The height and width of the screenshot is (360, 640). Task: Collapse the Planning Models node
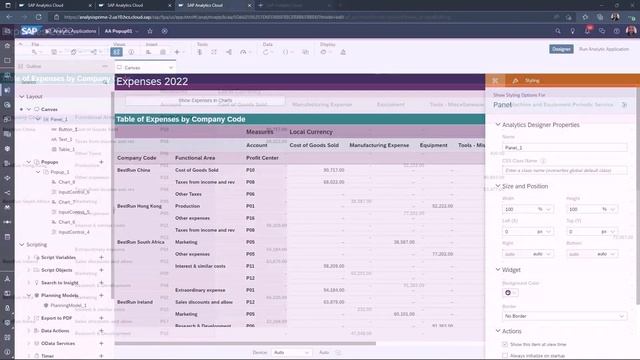coord(29,295)
